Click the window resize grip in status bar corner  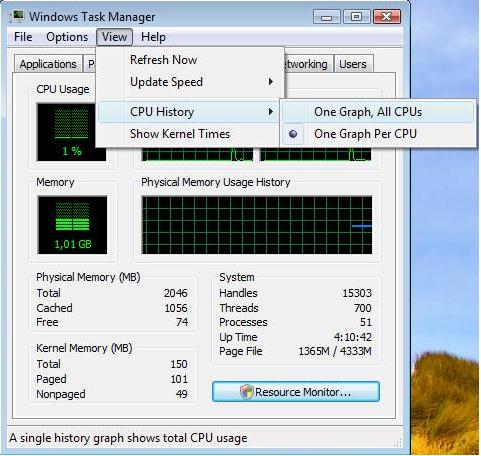click(397, 443)
